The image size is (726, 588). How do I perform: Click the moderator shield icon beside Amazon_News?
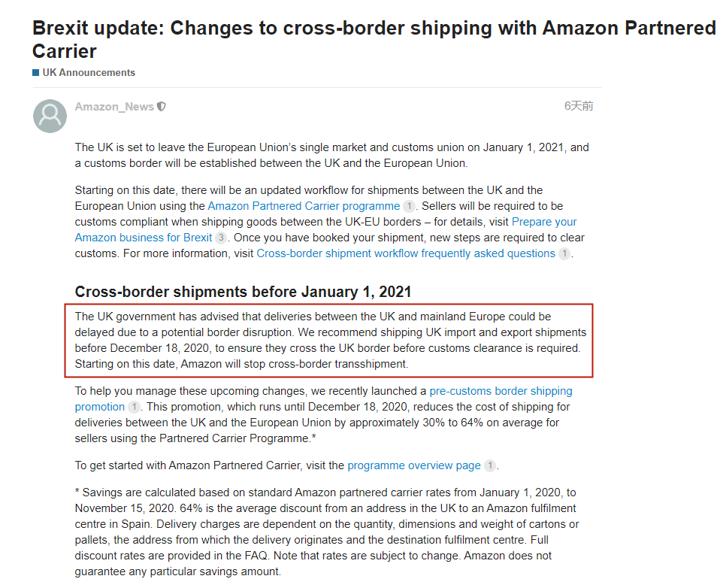coord(161,107)
